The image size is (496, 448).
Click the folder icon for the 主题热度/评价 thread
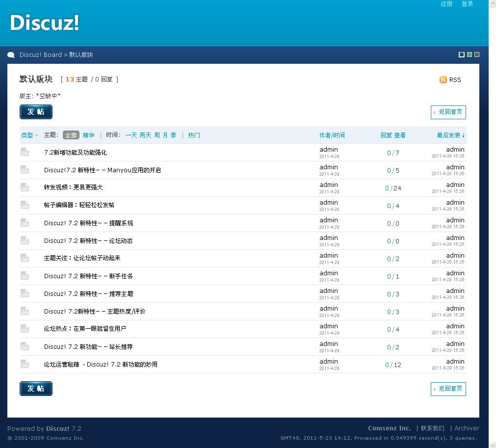click(25, 311)
